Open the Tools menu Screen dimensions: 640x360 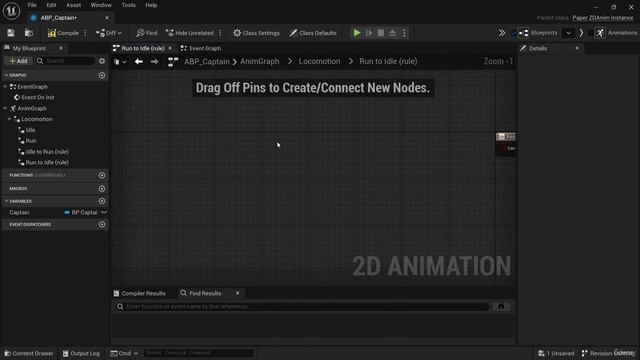(x=128, y=5)
